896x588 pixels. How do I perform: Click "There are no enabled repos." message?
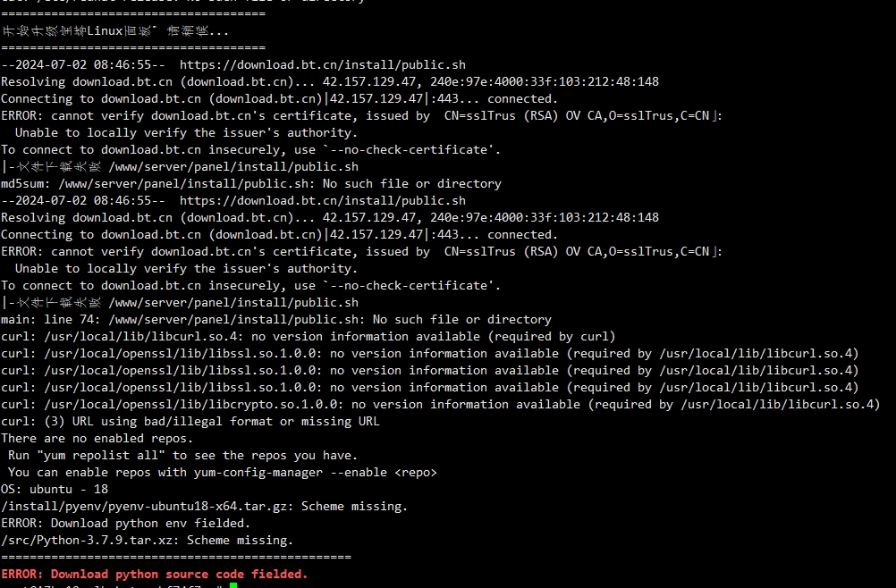coord(97,438)
